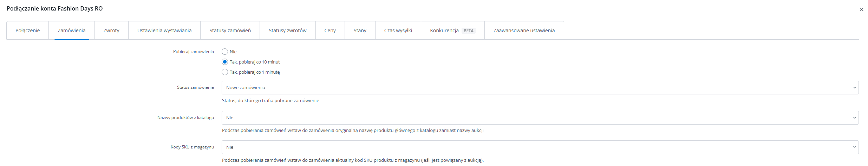Click the 'Pobieraj zamówienia' label

(x=193, y=52)
